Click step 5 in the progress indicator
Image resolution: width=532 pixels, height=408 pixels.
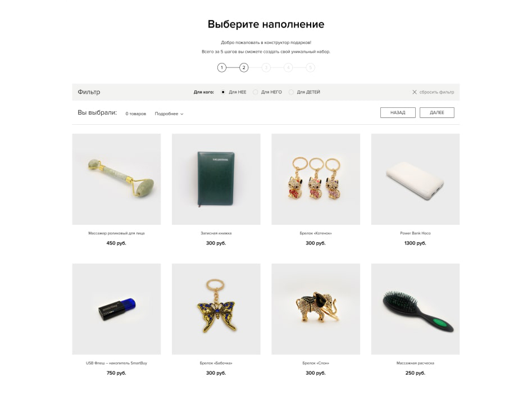click(310, 67)
